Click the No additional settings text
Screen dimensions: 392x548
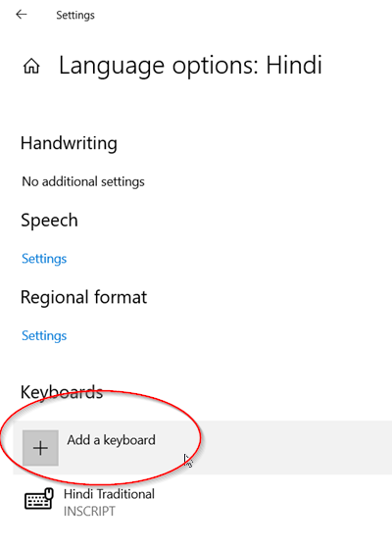[x=83, y=181]
